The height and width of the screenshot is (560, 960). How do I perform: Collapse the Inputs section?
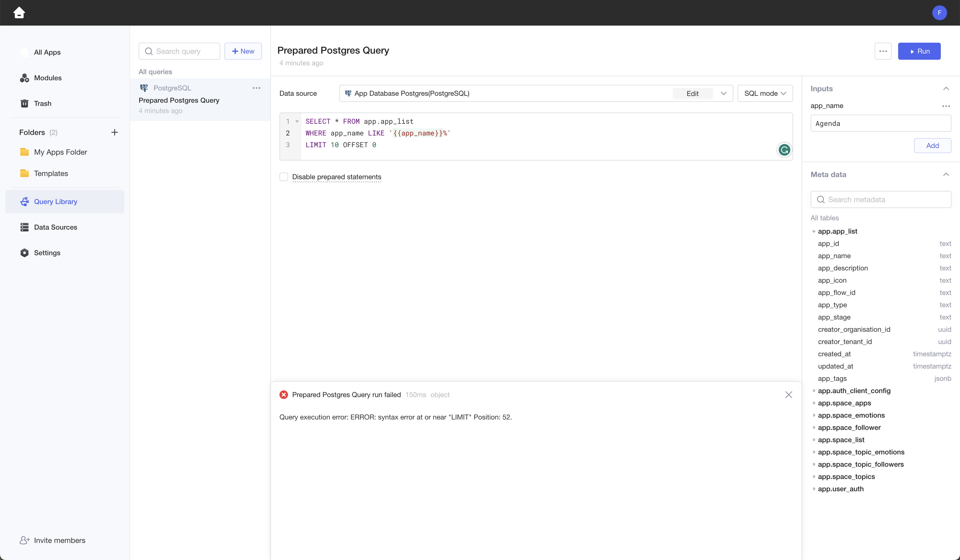pos(946,88)
